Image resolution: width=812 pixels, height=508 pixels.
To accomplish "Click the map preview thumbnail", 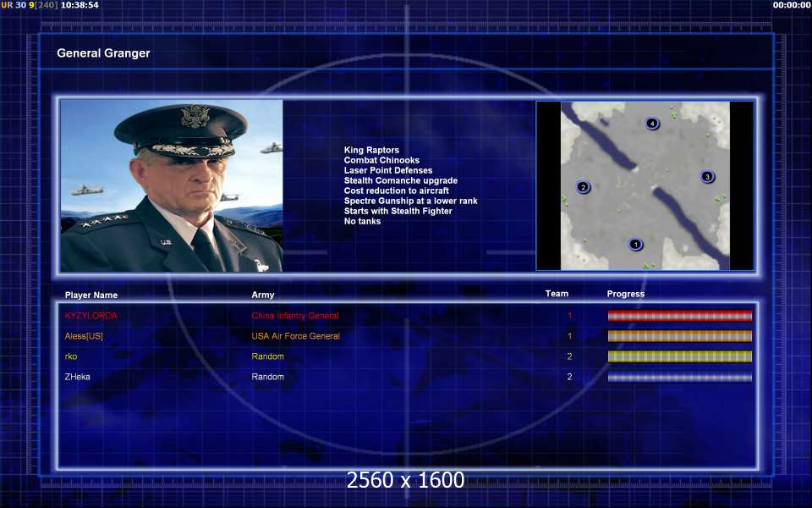I will click(645, 185).
